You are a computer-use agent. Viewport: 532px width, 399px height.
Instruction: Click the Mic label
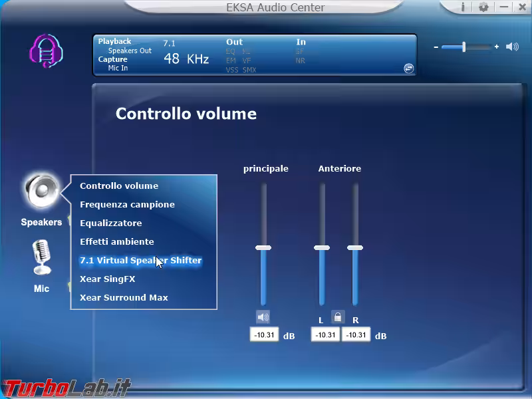41,289
